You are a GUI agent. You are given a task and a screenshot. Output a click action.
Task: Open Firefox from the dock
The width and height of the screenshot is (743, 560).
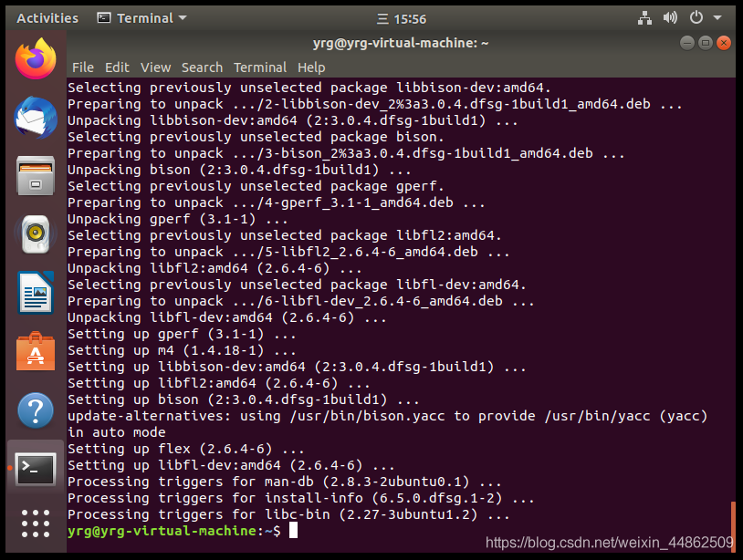coord(36,58)
